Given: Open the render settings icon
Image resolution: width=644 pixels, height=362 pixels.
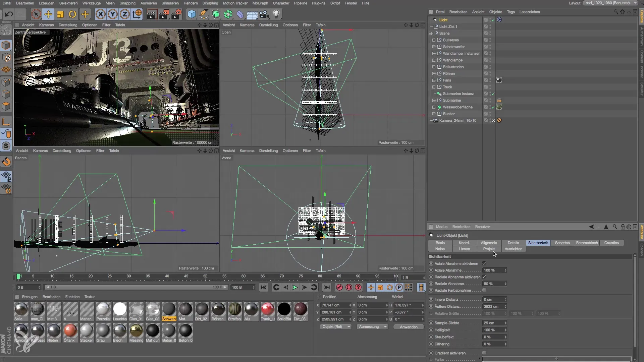Looking at the screenshot, I should (176, 14).
